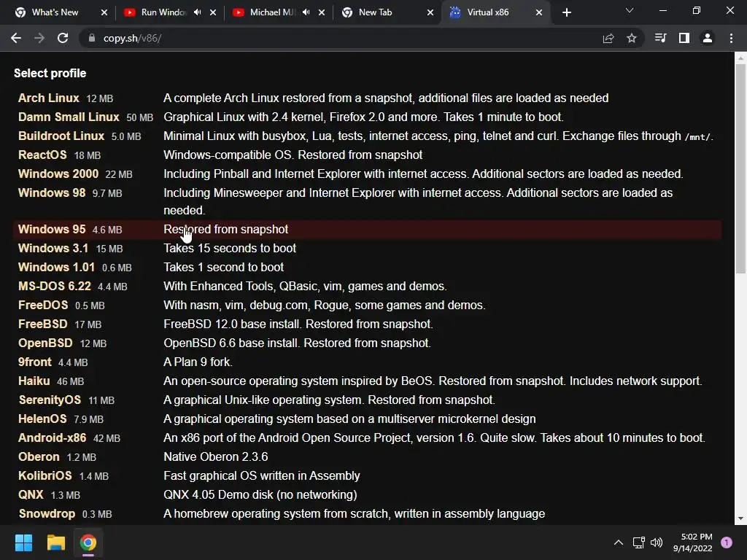The width and height of the screenshot is (747, 560).
Task: Mute the Run Windows tab audio
Action: tap(197, 12)
